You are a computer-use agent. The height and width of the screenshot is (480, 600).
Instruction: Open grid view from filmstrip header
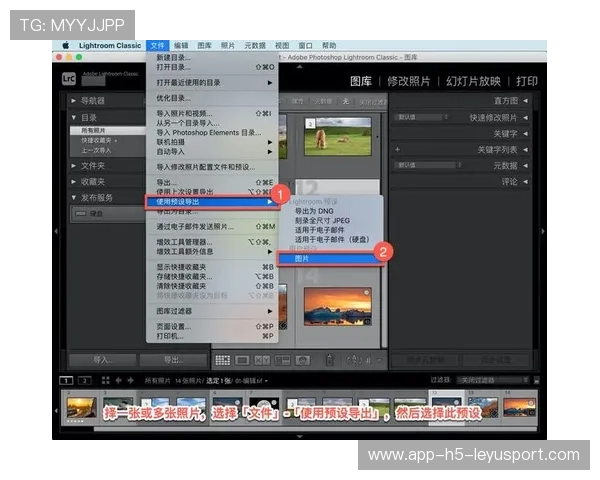coord(106,380)
